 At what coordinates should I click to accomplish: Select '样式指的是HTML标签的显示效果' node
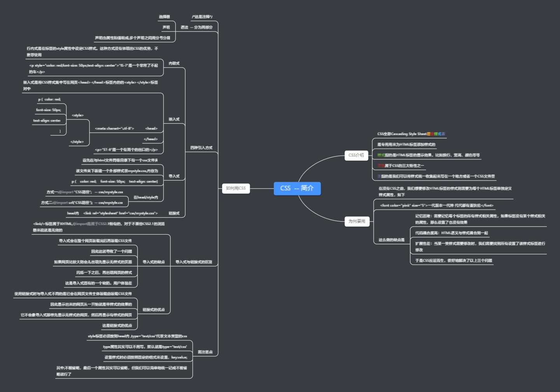point(429,155)
